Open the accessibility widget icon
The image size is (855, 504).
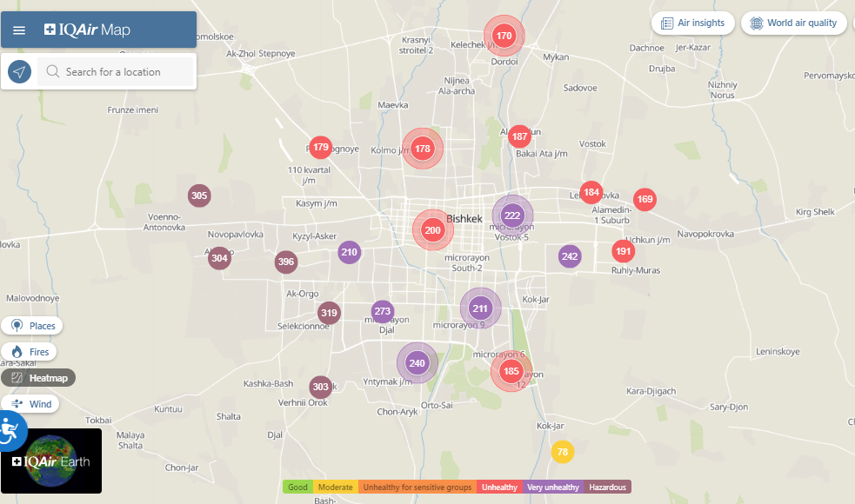10,431
